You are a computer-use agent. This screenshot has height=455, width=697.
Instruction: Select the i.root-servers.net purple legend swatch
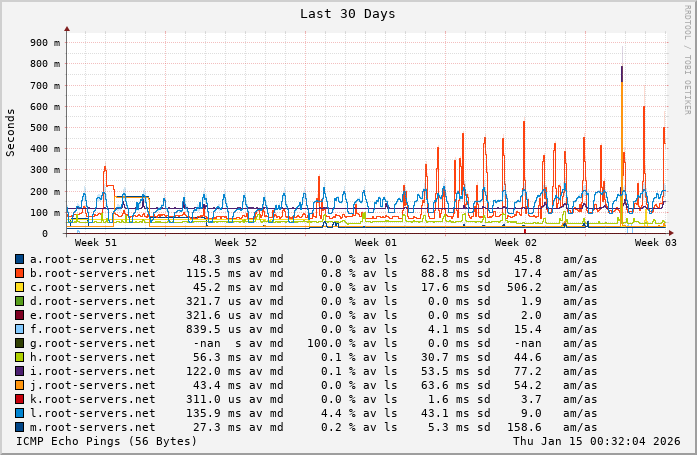point(19,371)
